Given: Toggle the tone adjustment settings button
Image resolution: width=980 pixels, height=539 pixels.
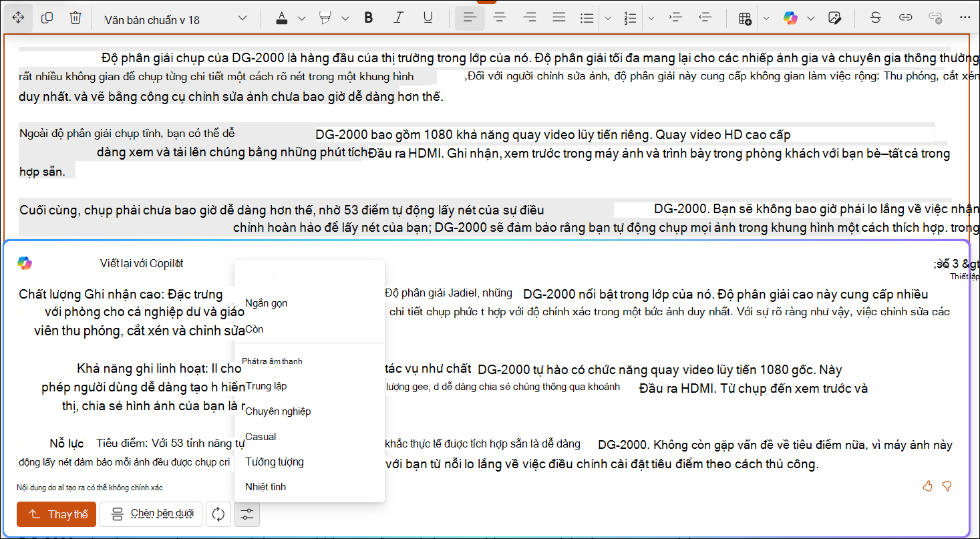Looking at the screenshot, I should (x=247, y=514).
